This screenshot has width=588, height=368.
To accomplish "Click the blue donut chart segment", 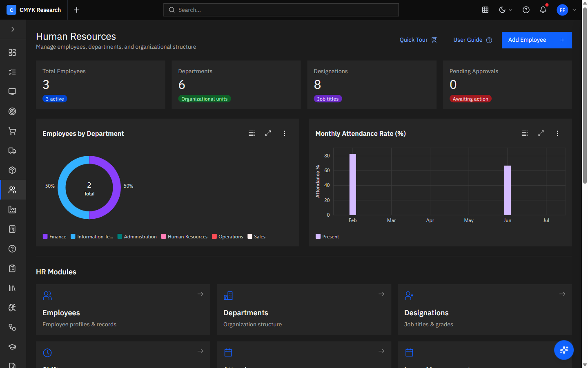I will point(62,187).
